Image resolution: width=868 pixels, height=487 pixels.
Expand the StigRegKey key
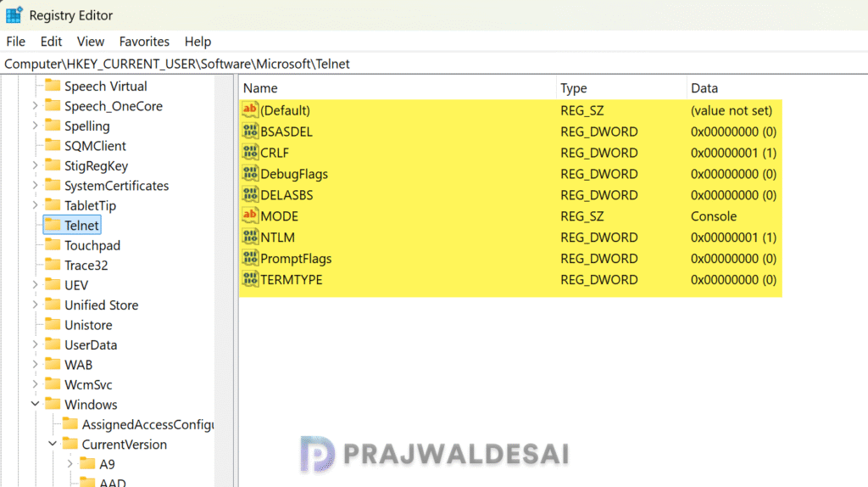click(x=35, y=165)
